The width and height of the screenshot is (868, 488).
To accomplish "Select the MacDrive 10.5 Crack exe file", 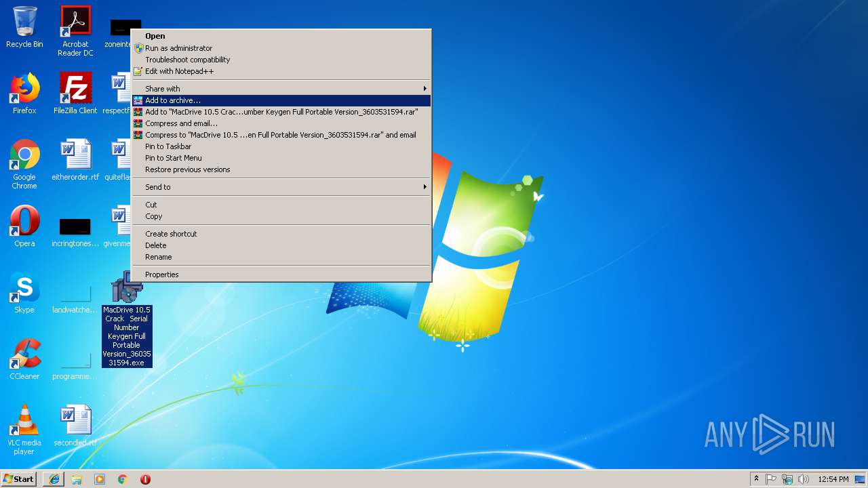I will [x=127, y=319].
